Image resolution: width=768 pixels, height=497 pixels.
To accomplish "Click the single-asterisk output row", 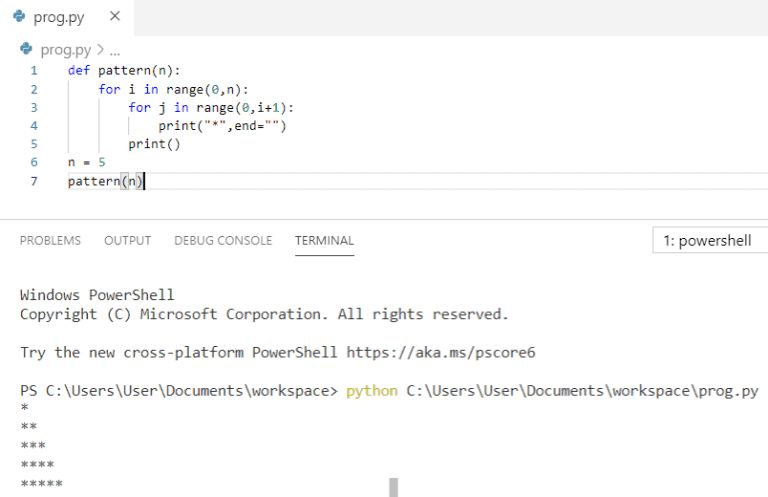I will point(24,407).
